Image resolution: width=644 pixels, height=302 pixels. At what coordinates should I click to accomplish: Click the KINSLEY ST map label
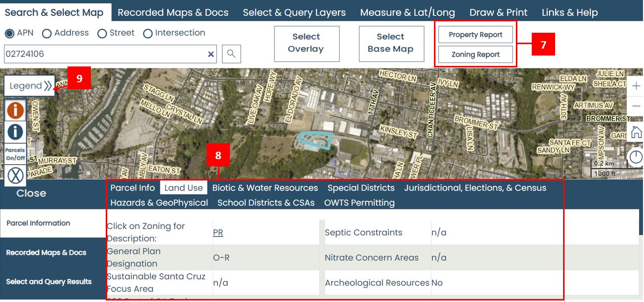(x=399, y=131)
